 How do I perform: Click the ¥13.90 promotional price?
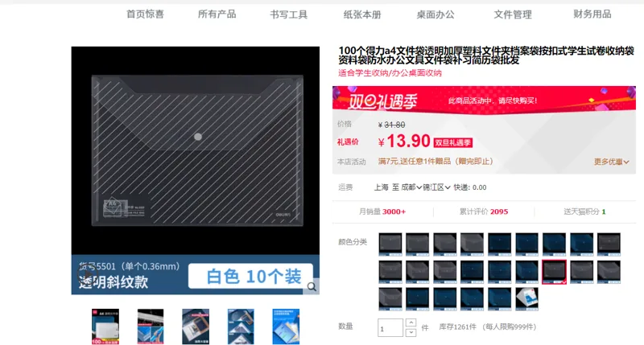[x=404, y=142]
